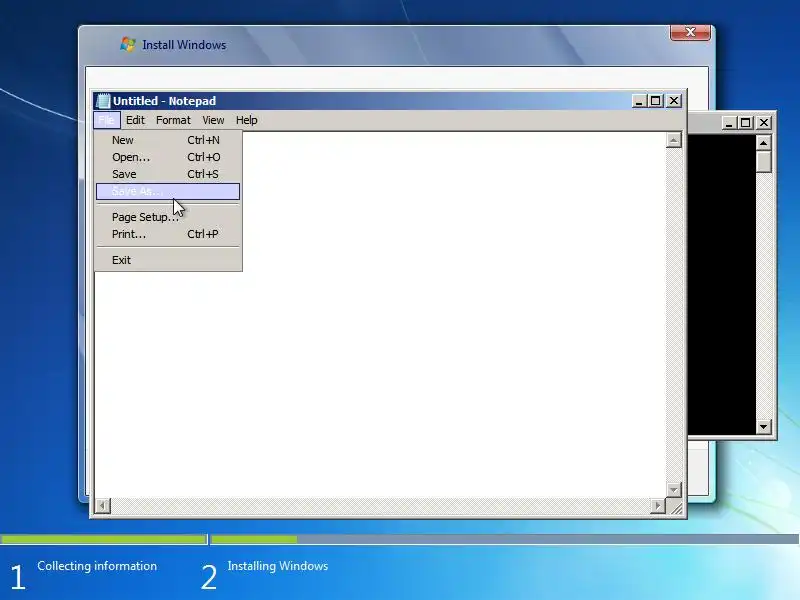Maximize the Notepad window
Viewport: 800px width, 600px height.
pyautogui.click(x=656, y=101)
